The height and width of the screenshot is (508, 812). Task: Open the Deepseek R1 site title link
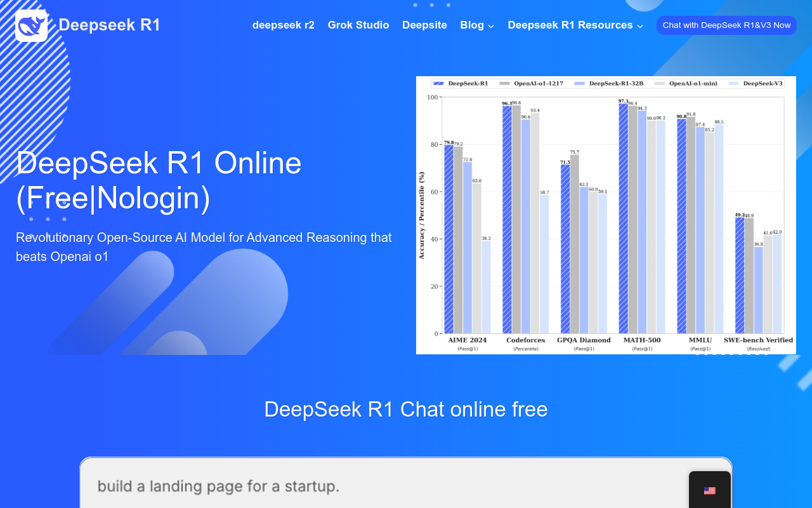coord(109,25)
